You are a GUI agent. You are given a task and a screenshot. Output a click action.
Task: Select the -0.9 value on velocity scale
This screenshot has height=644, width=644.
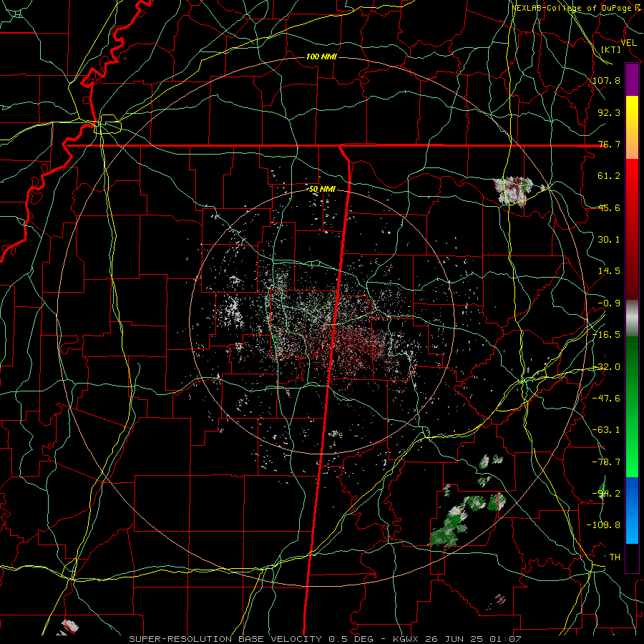click(609, 303)
